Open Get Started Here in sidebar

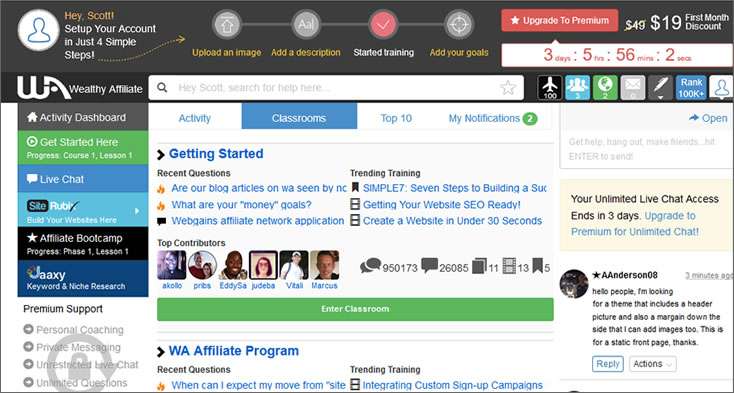[83, 147]
